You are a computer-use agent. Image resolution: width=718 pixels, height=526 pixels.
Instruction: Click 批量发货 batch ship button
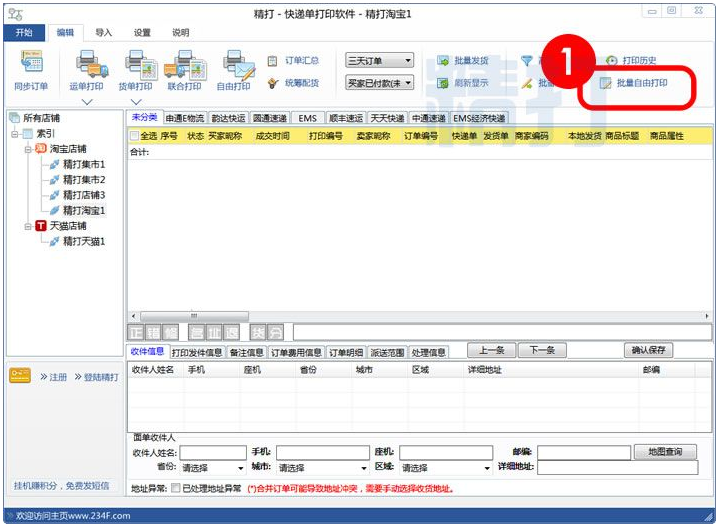[462, 60]
